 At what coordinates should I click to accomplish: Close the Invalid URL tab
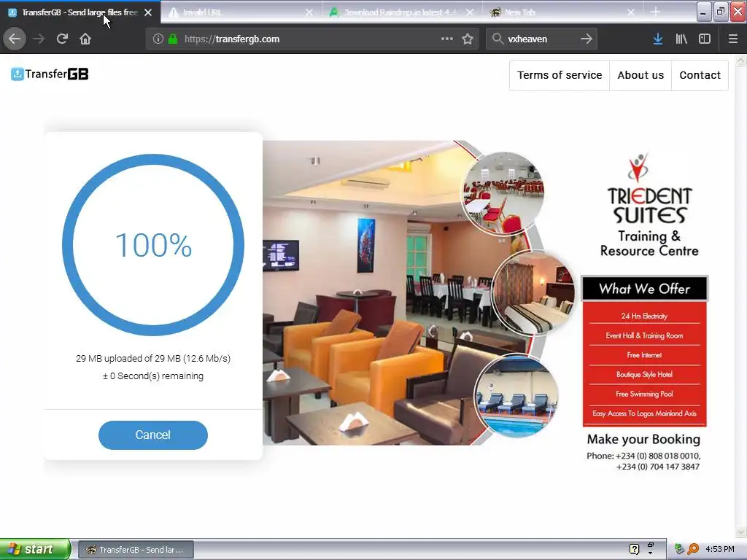click(x=309, y=12)
